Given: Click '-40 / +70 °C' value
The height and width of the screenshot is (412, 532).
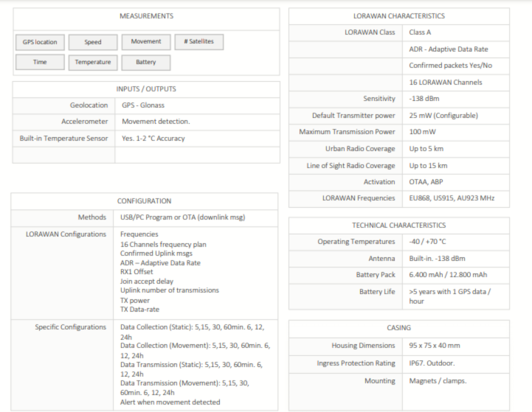Looking at the screenshot, I should pos(427,242).
